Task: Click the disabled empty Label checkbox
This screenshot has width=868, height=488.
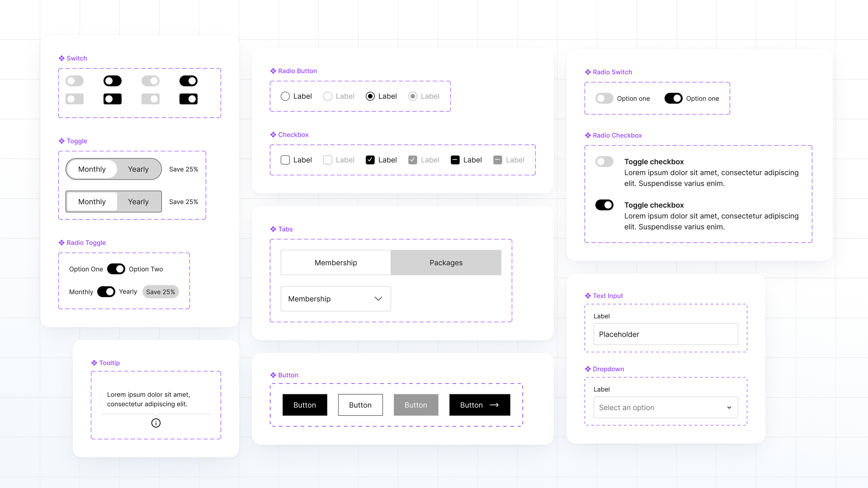Action: point(327,160)
